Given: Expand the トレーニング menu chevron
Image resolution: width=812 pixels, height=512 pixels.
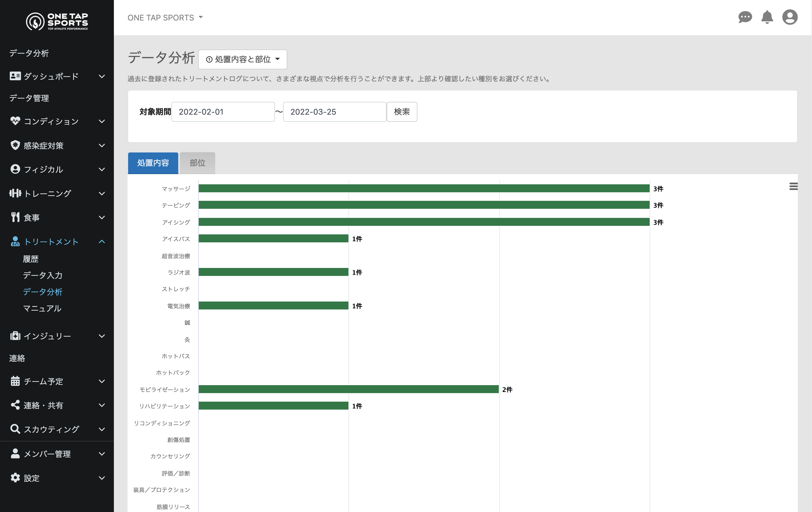Looking at the screenshot, I should 102,194.
